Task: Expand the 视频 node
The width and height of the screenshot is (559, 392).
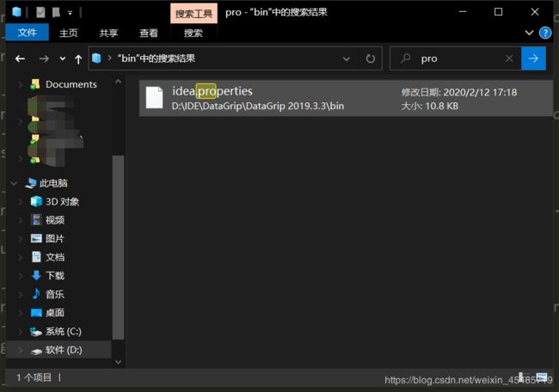Action: coord(20,221)
